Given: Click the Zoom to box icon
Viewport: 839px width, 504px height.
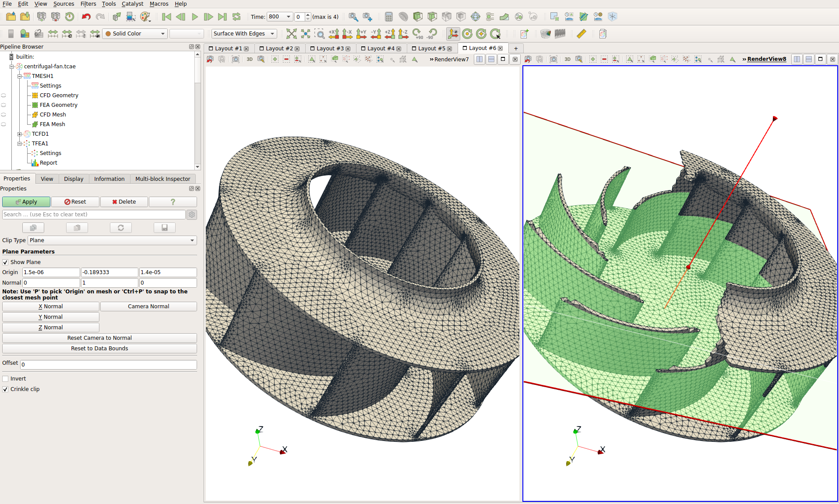Looking at the screenshot, I should pyautogui.click(x=320, y=34).
